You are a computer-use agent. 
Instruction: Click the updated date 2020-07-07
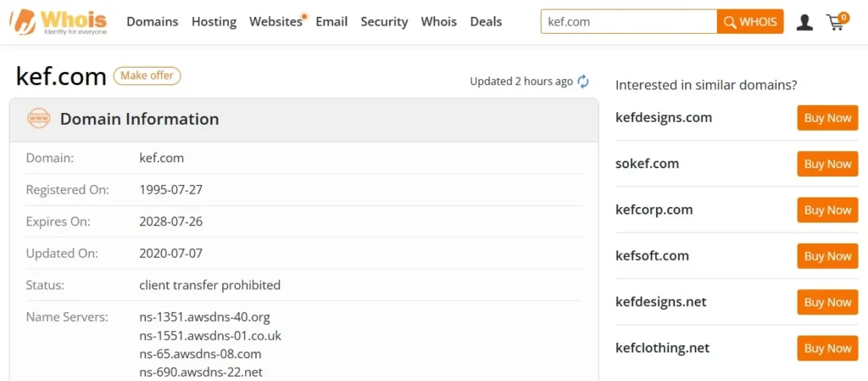pyautogui.click(x=171, y=253)
